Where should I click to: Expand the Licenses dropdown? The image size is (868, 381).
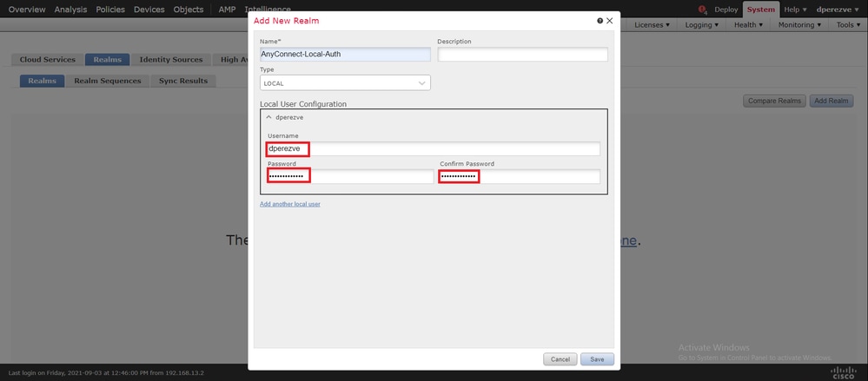tap(653, 25)
